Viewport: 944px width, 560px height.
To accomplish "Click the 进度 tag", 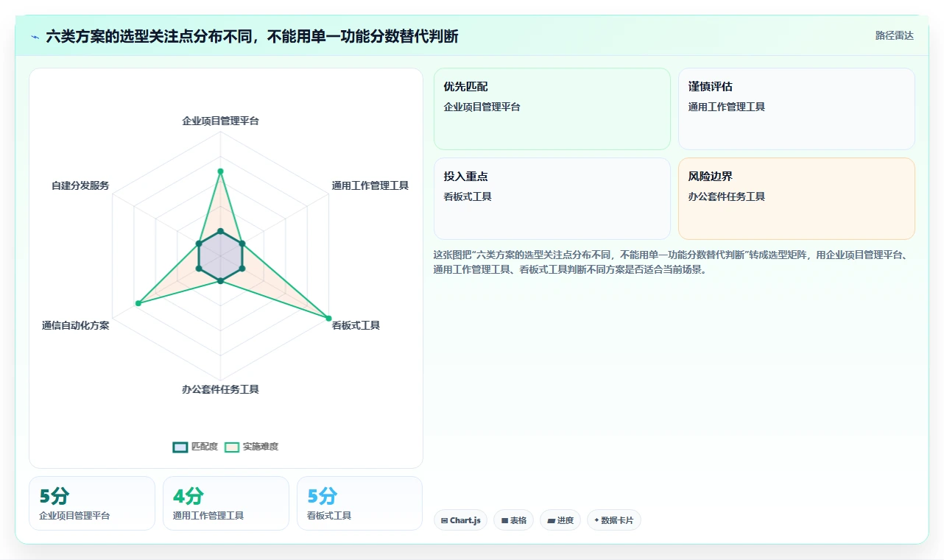I will click(560, 520).
